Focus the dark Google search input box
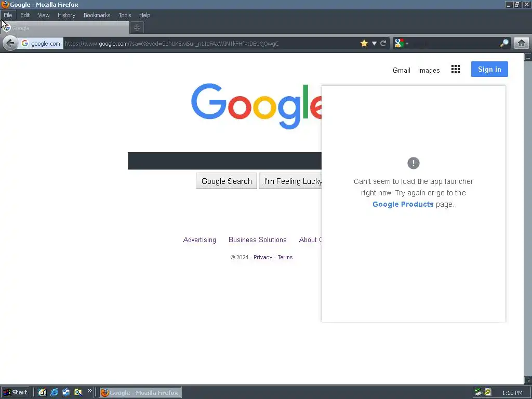This screenshot has height=399, width=532. tap(224, 161)
